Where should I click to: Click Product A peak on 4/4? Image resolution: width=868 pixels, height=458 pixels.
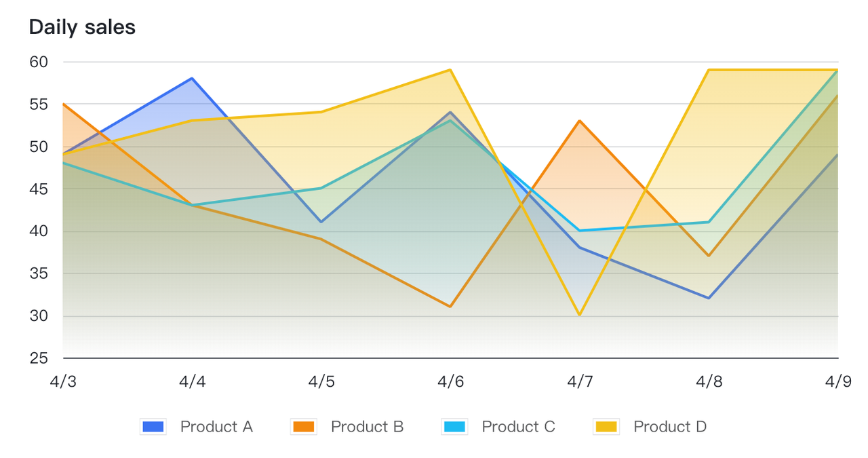pyautogui.click(x=193, y=79)
